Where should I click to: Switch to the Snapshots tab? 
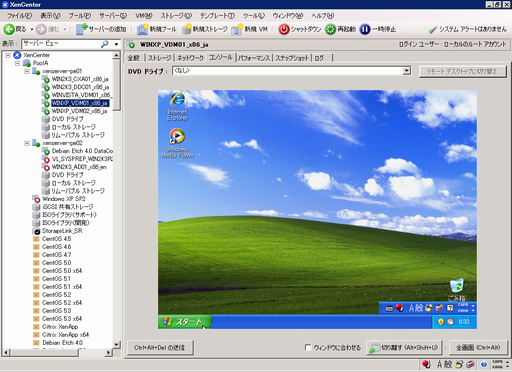[x=292, y=58]
